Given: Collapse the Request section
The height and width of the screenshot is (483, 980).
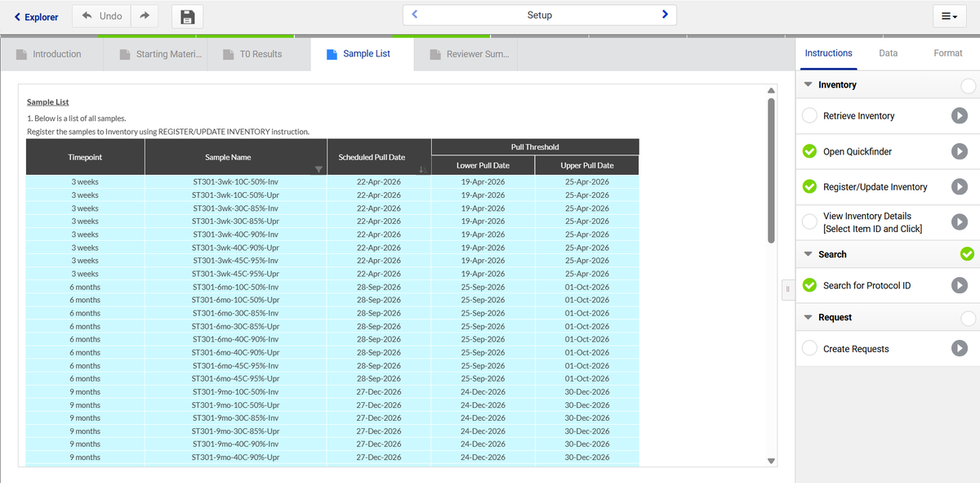Looking at the screenshot, I should pyautogui.click(x=808, y=317).
